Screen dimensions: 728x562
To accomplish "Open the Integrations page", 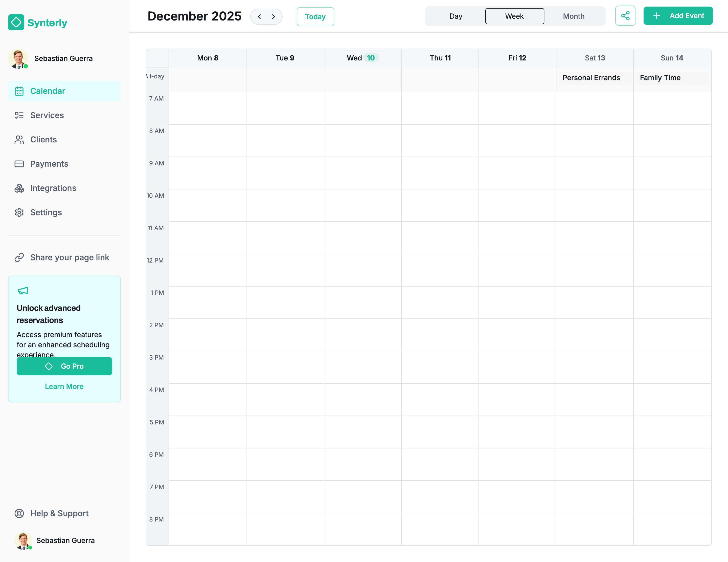I will (53, 188).
